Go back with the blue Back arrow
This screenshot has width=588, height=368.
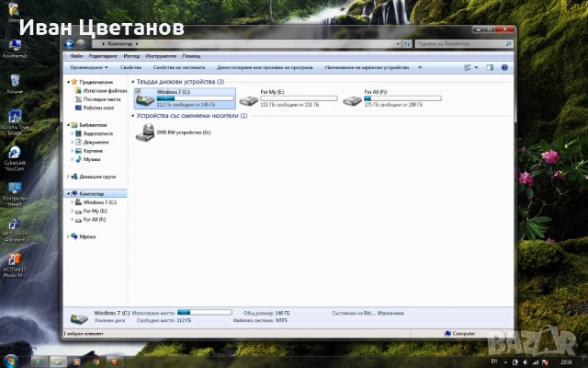pyautogui.click(x=69, y=44)
